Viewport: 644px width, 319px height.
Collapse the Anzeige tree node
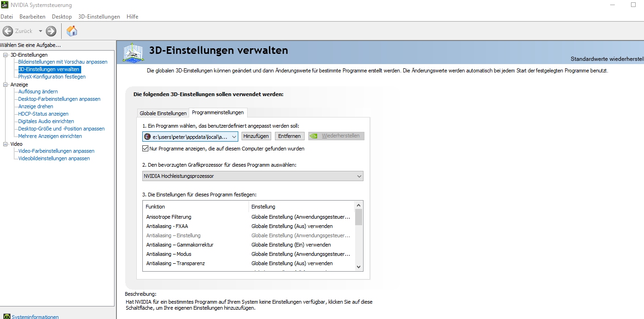6,85
